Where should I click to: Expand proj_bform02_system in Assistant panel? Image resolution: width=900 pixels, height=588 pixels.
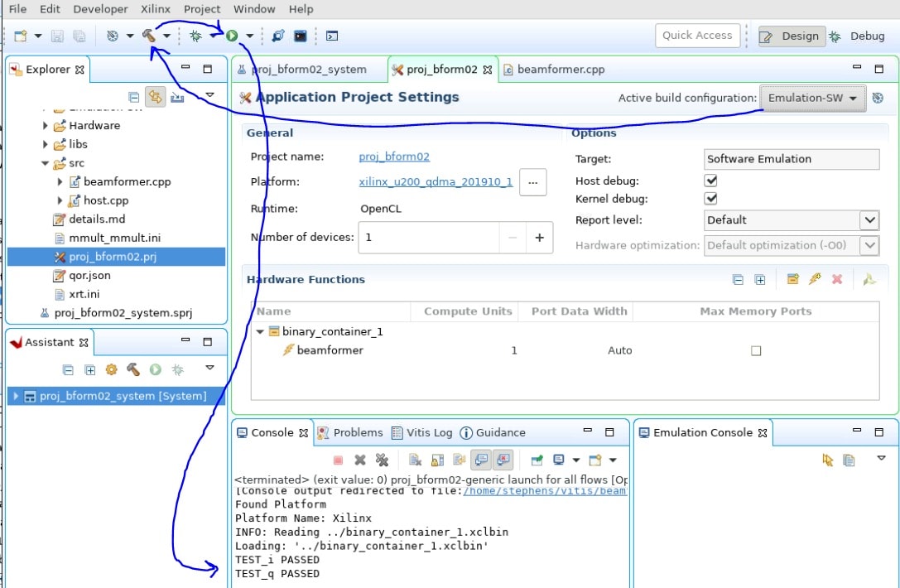(16, 396)
